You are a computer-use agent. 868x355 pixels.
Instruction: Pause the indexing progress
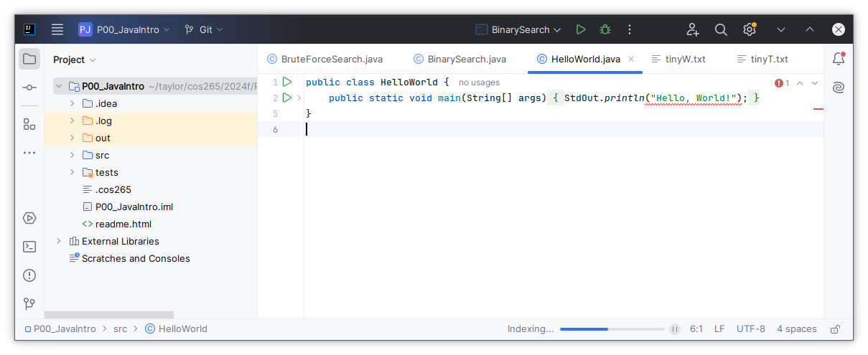click(674, 329)
